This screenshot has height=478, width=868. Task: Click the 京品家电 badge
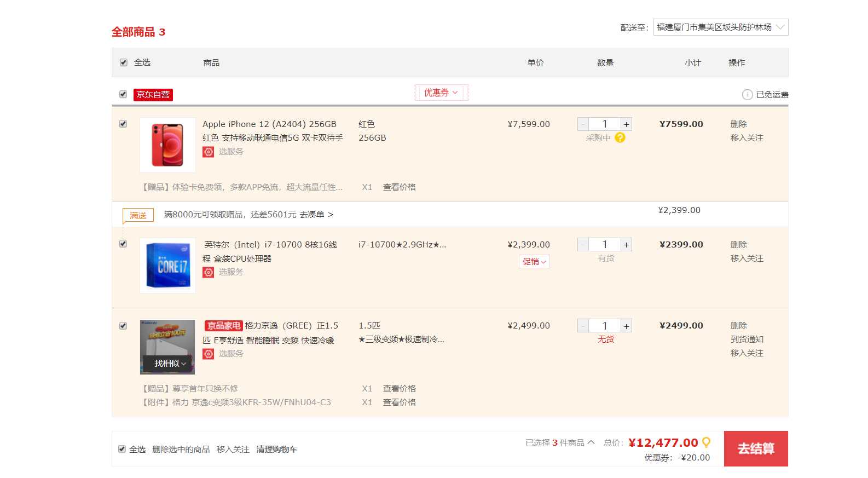click(x=223, y=326)
